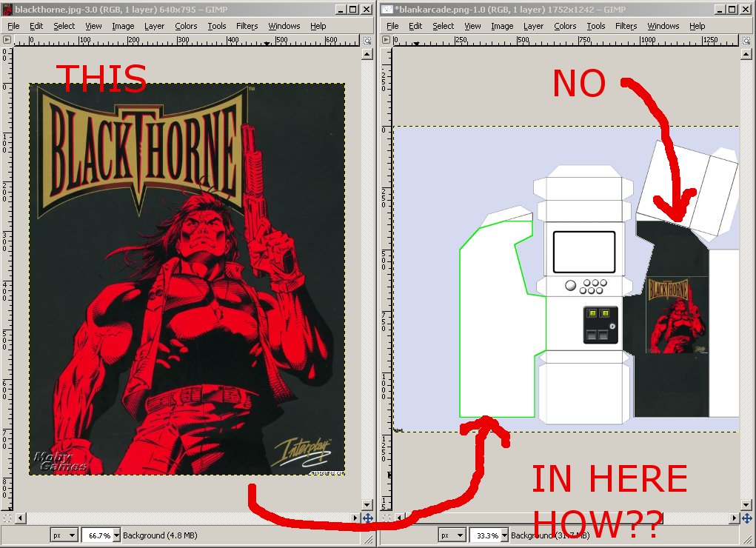Viewport: 756px width, 548px height.
Task: Open px unit dropdown in blackthorne.jpg window
Action: (x=64, y=535)
